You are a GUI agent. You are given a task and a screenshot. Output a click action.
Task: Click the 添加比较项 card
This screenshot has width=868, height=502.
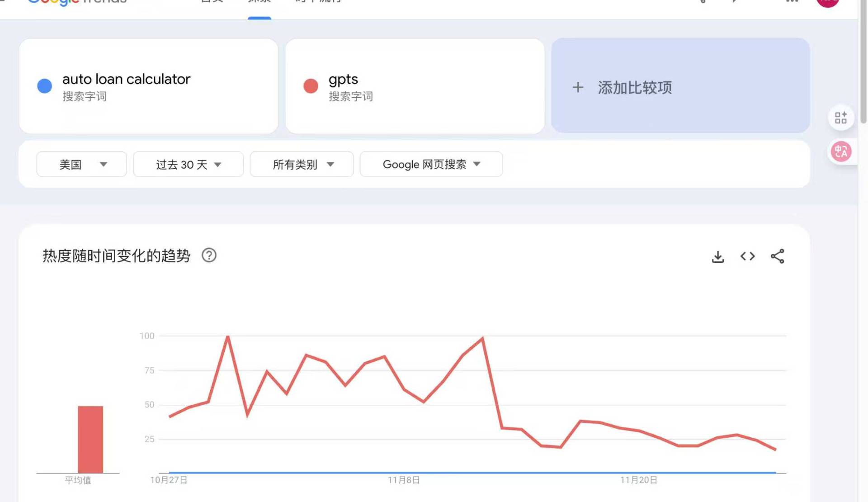tap(680, 86)
